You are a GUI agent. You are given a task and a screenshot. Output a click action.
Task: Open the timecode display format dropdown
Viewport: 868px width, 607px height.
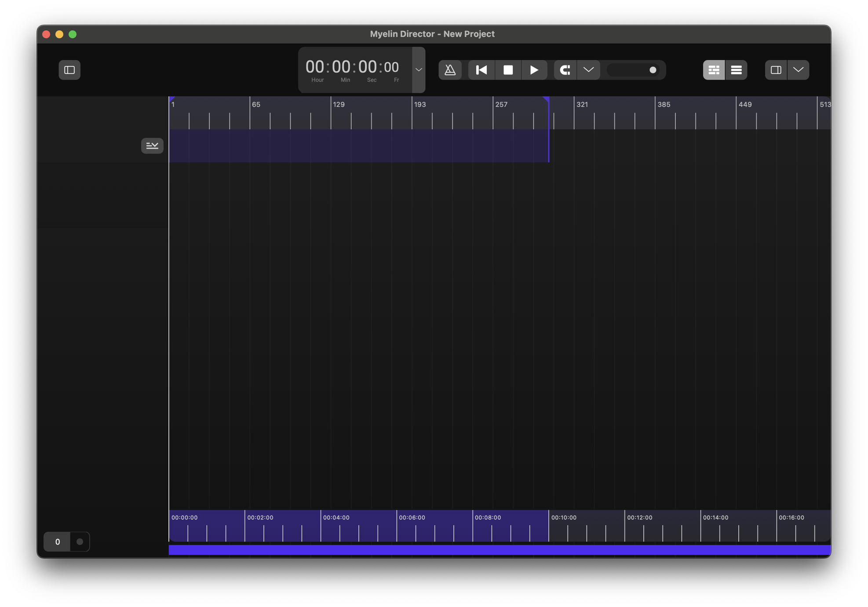point(419,70)
